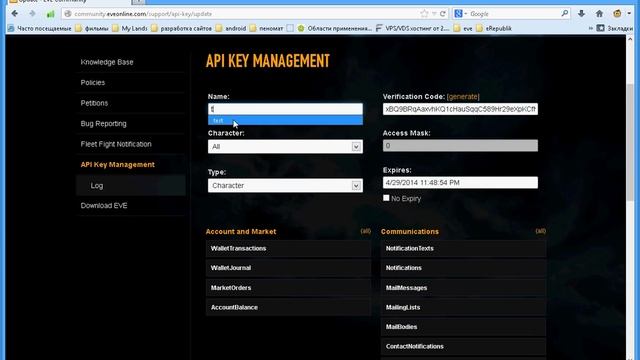The width and height of the screenshot is (640, 360).
Task: Open the Type dropdown showing Character
Action: (x=285, y=185)
